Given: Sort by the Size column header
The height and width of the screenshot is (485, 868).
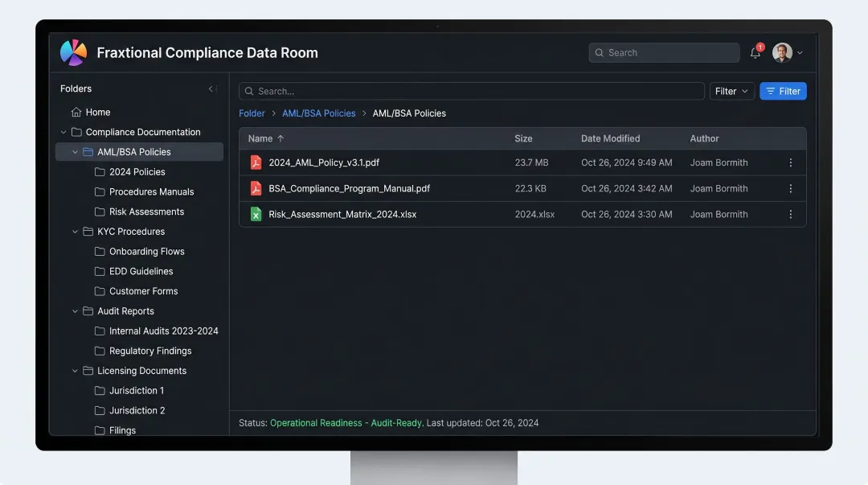Looking at the screenshot, I should tap(523, 138).
